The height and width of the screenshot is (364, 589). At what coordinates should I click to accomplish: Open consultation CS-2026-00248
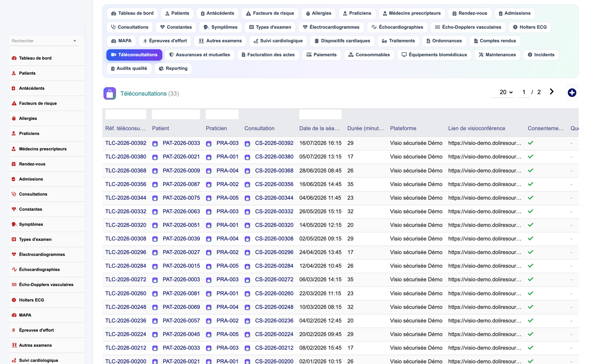(x=274, y=307)
